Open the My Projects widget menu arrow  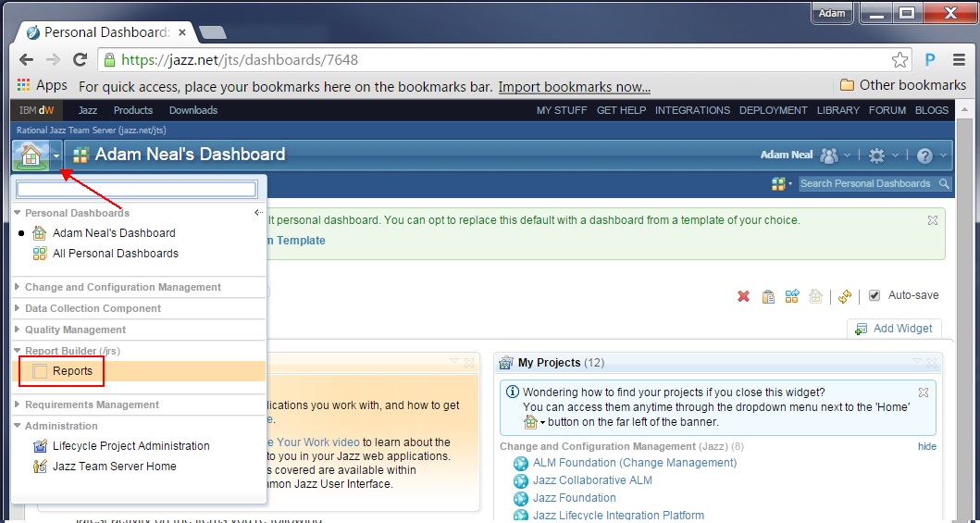tap(917, 361)
